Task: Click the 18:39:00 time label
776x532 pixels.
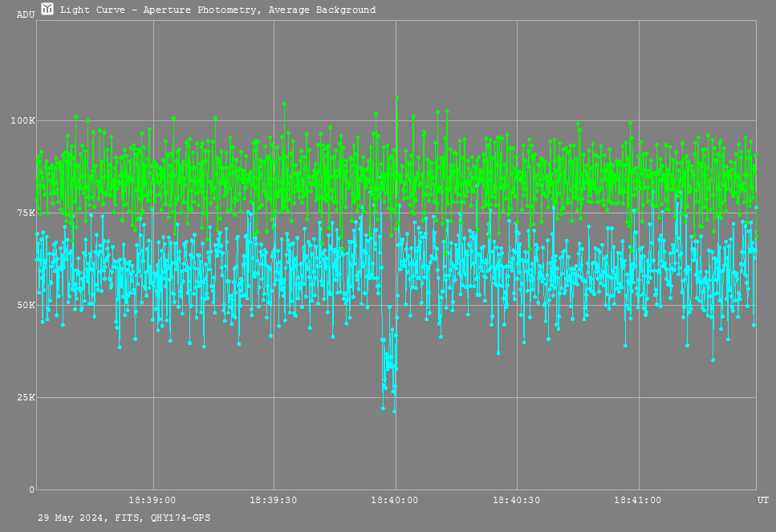Action: click(152, 501)
